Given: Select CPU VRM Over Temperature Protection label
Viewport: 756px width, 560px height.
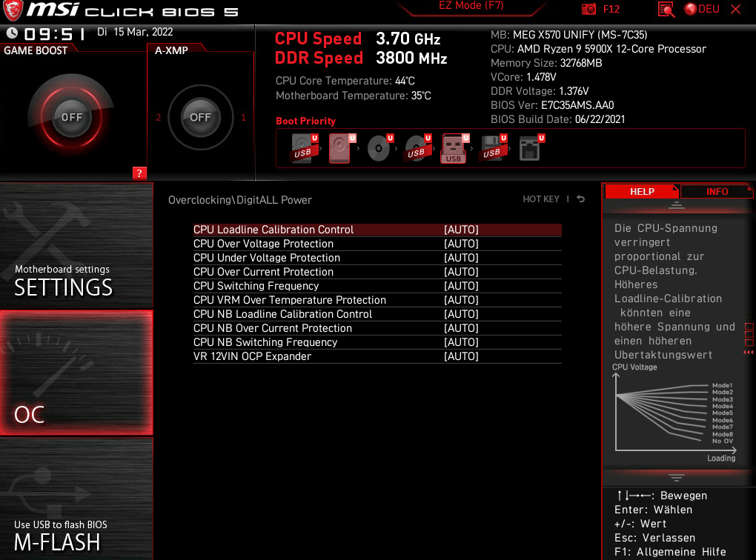Looking at the screenshot, I should coord(290,300).
